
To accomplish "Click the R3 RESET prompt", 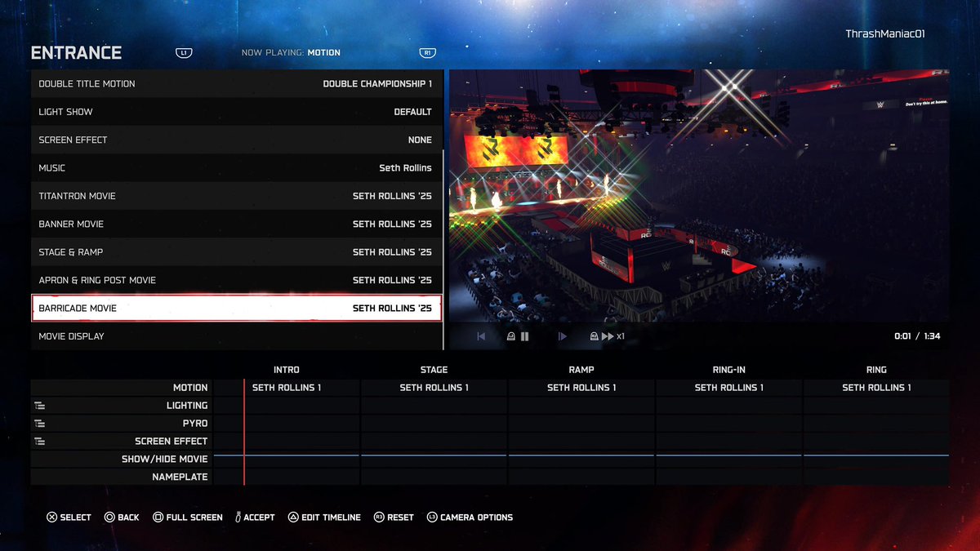I will pyautogui.click(x=394, y=518).
